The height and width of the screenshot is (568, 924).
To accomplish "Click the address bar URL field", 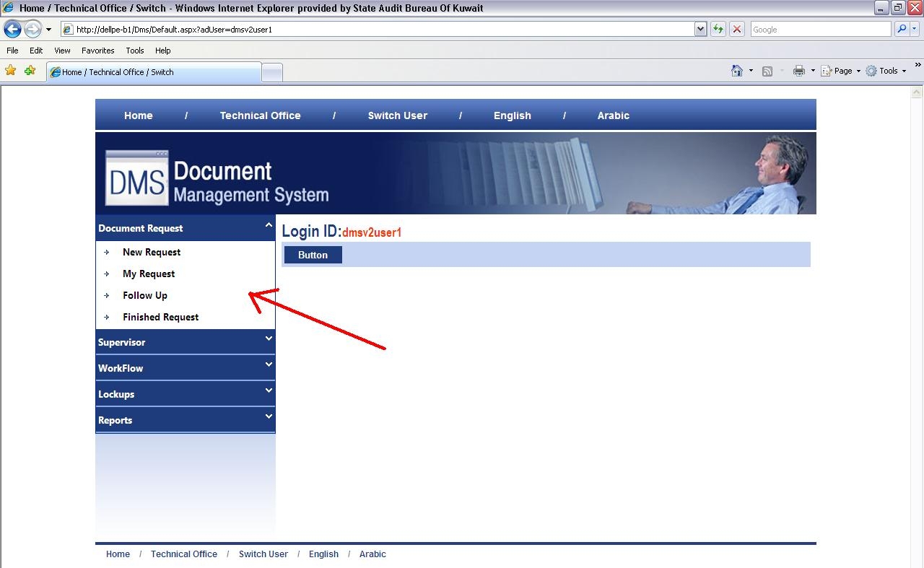I will pos(377,30).
